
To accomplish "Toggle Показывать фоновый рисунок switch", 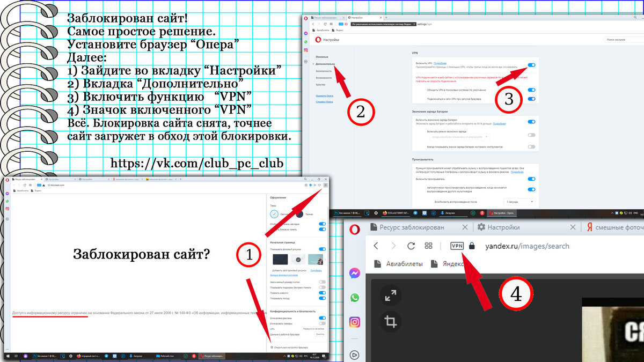I will (x=322, y=249).
